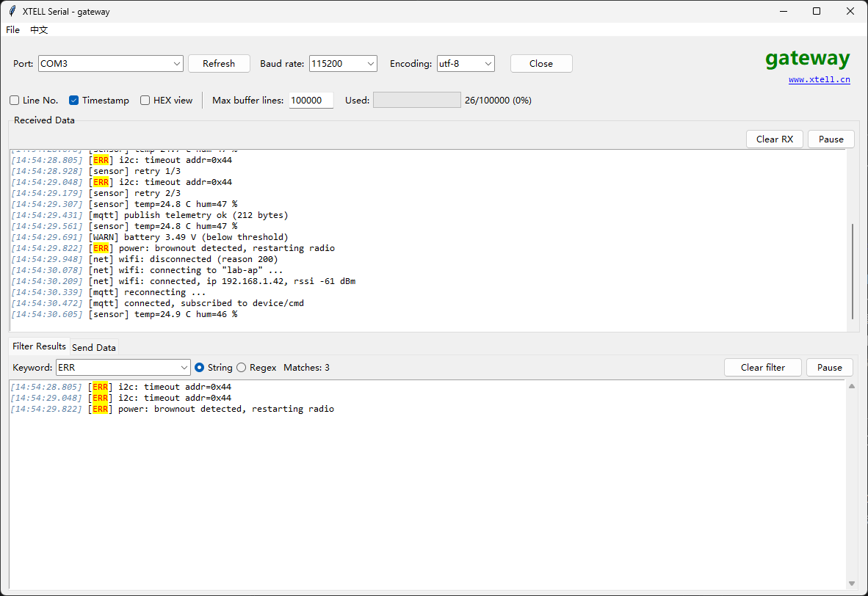Refresh the serial port list
Image resolution: width=868 pixels, height=596 pixels.
(219, 64)
